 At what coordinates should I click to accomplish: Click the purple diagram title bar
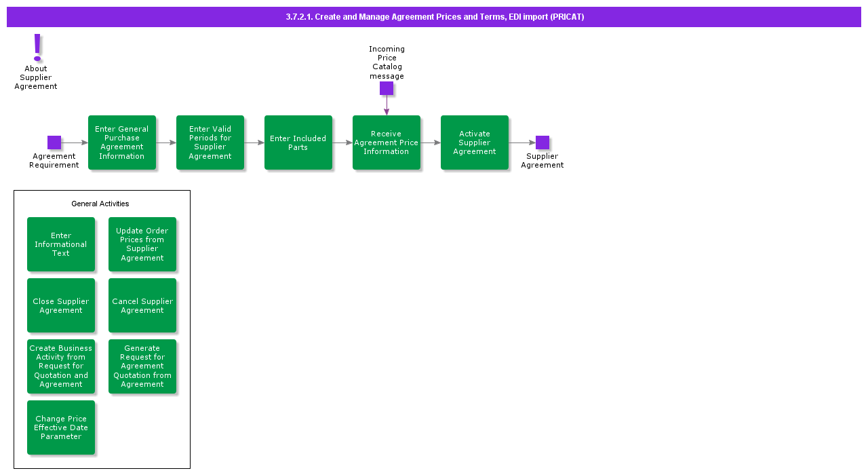click(x=434, y=17)
